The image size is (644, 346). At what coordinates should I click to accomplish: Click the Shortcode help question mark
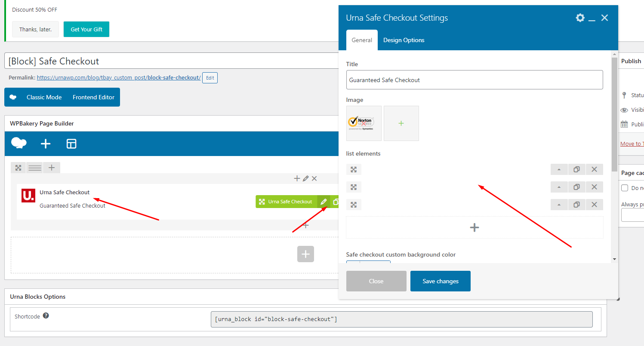click(x=46, y=315)
